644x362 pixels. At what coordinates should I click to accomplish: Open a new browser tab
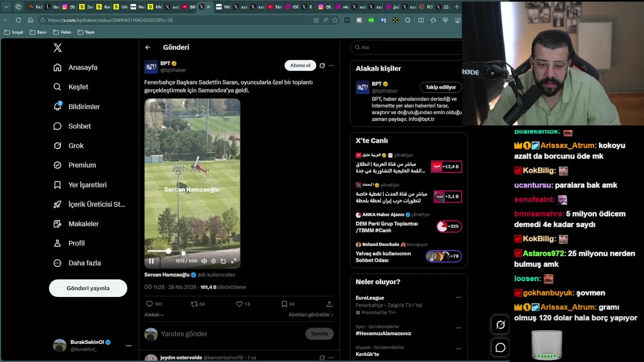tap(457, 7)
